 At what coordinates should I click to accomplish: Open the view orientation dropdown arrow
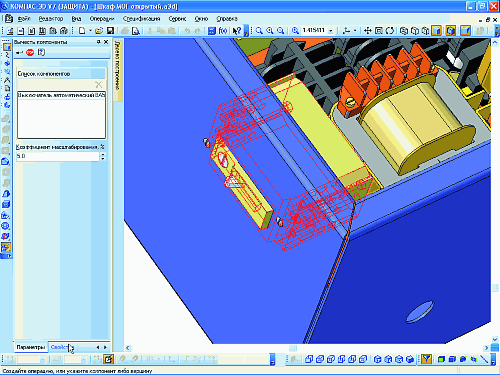click(355, 31)
